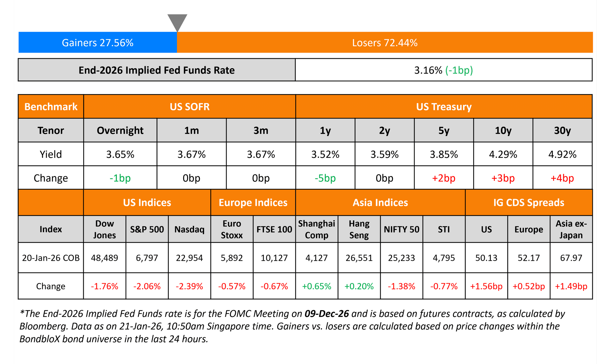Click the Asia ex-Japan spread value 67.97
The width and height of the screenshot is (602, 364).
coord(571,258)
